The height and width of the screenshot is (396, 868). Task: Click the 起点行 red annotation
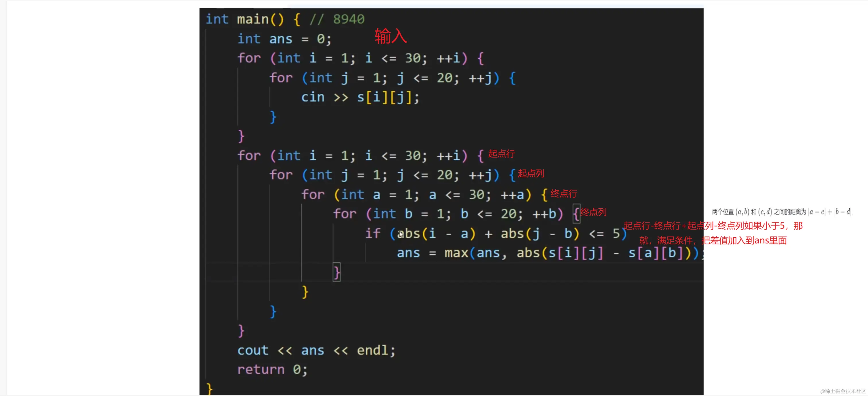(501, 154)
